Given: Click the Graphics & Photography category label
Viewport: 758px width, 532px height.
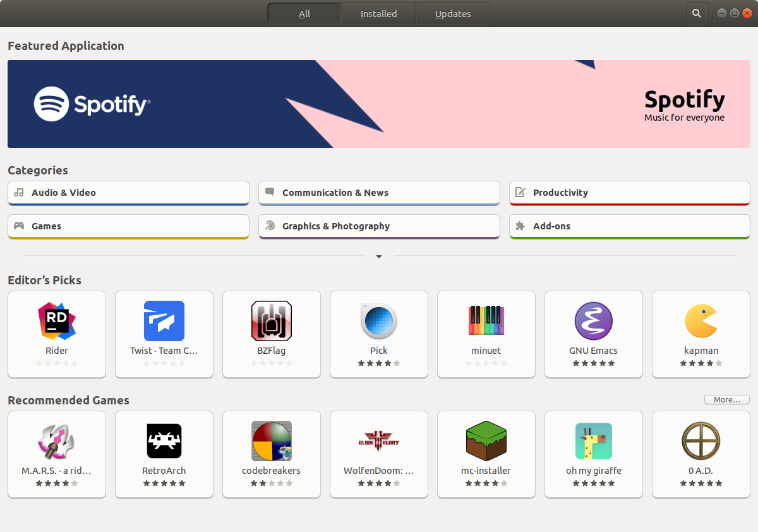Looking at the screenshot, I should click(x=336, y=226).
